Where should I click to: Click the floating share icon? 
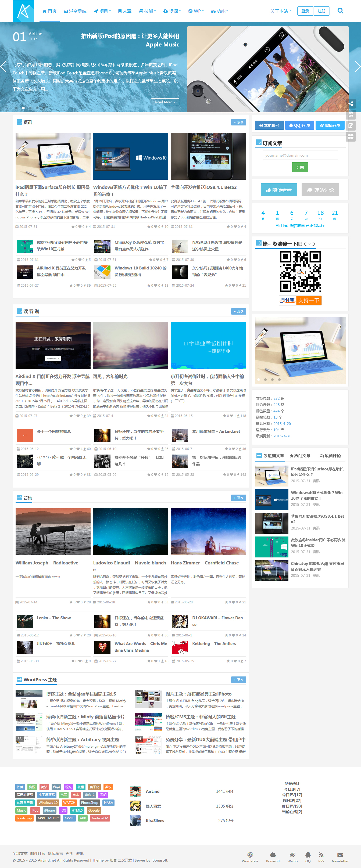351,103
